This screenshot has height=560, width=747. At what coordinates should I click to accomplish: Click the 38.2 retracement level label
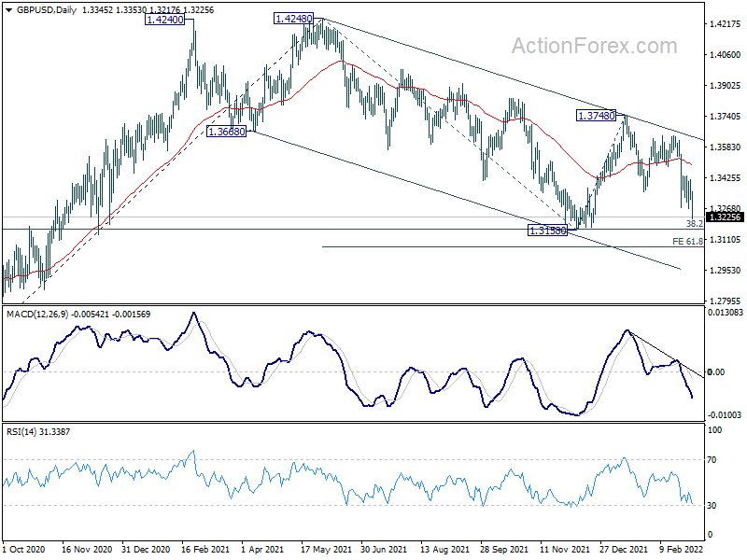click(x=695, y=223)
